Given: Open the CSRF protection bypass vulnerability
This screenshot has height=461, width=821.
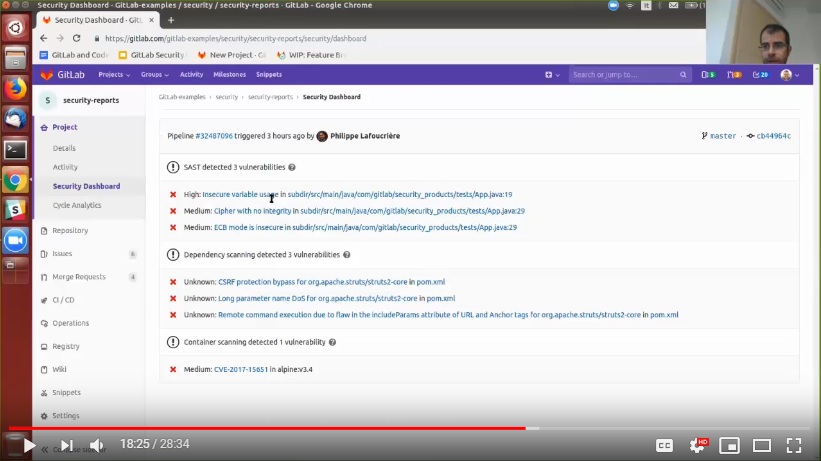Looking at the screenshot, I should coord(313,282).
